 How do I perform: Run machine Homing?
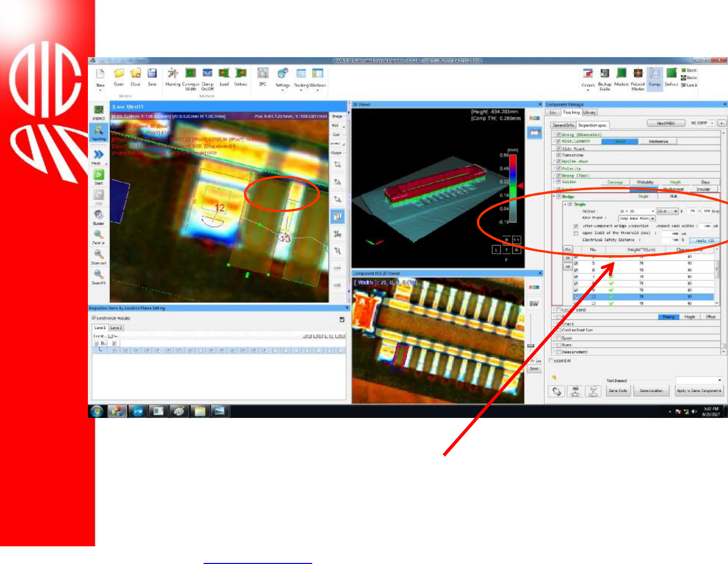click(x=173, y=77)
